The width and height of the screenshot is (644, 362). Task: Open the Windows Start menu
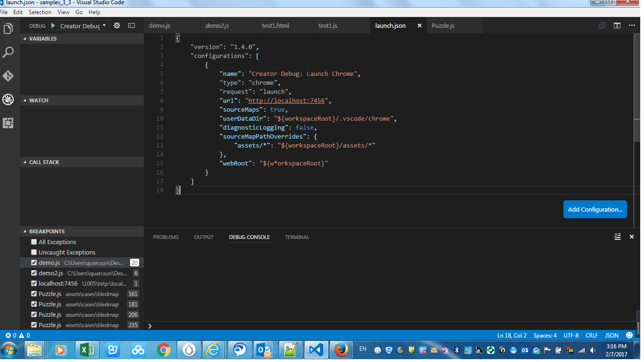coord(9,350)
